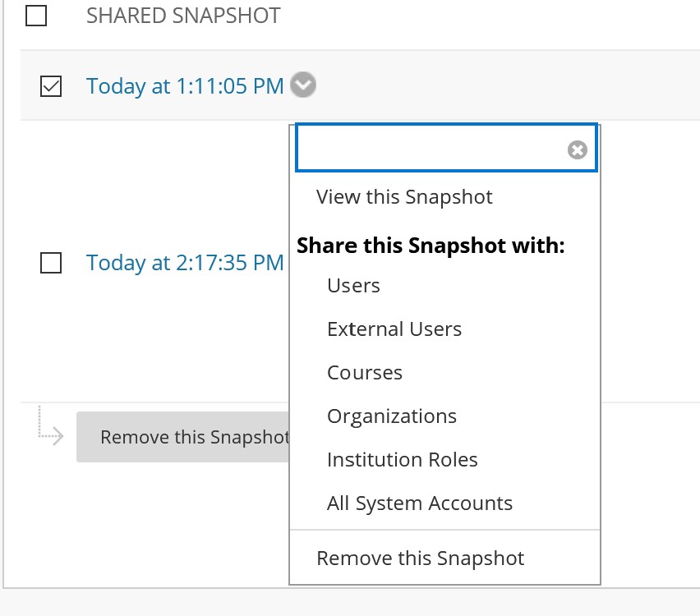The image size is (700, 616).
Task: Share the snapshot with Institution Roles
Action: coord(402,459)
